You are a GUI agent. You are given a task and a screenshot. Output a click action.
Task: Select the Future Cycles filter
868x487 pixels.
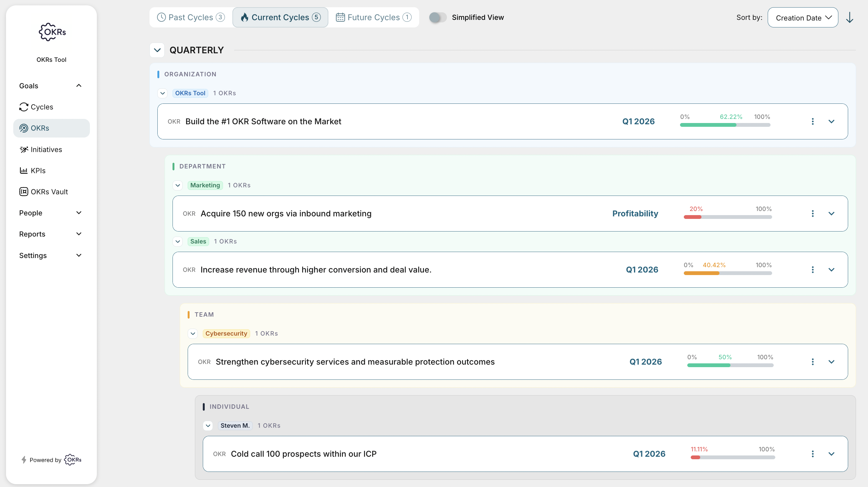pos(373,17)
